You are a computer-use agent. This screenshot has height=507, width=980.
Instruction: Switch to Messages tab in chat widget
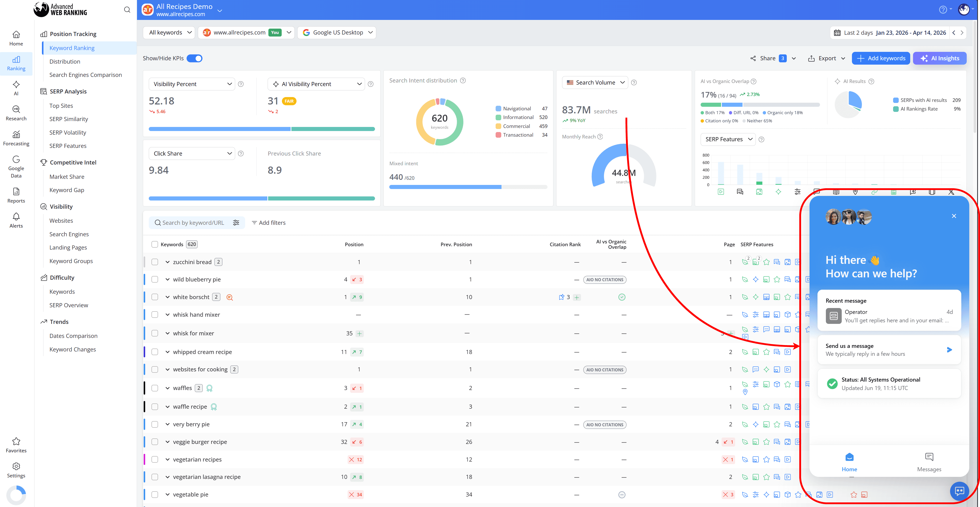tap(929, 462)
